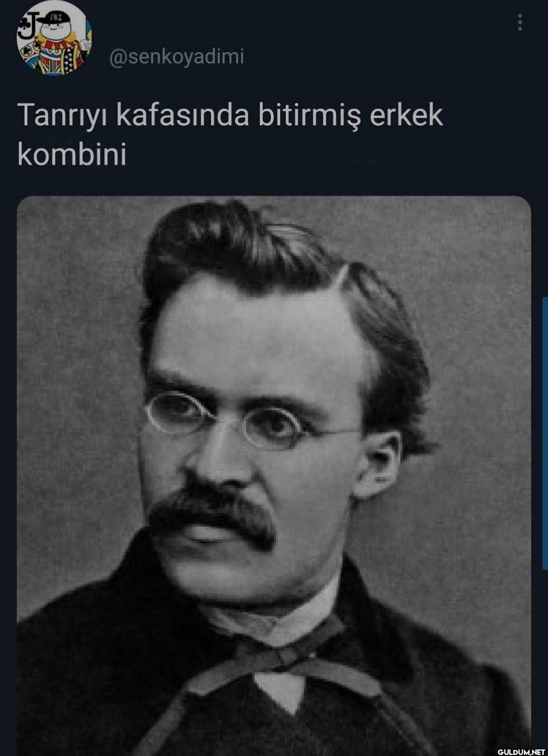548x756 pixels.
Task: Click the word "erkek" in the tweet
Action: [x=406, y=115]
